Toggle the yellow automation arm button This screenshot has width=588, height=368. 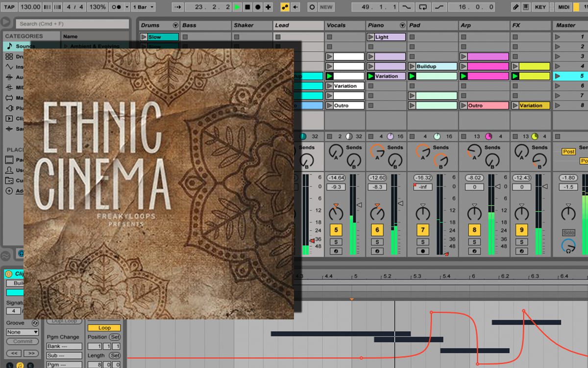(x=285, y=7)
